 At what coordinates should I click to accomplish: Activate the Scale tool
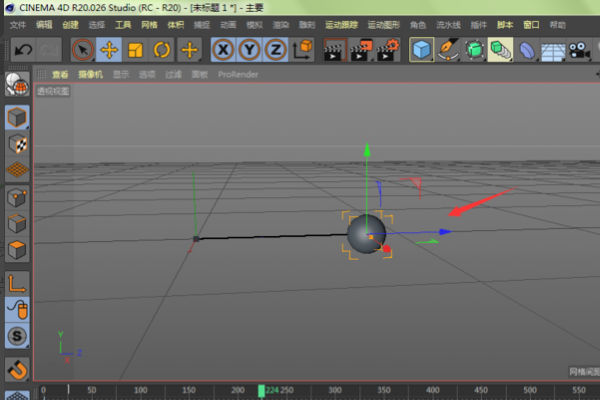[x=135, y=49]
